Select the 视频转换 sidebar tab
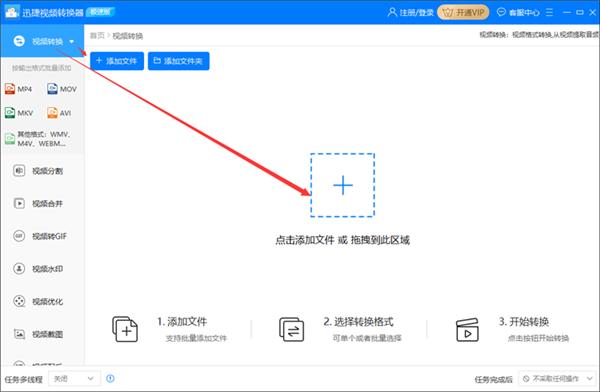The height and width of the screenshot is (392, 600). point(42,41)
